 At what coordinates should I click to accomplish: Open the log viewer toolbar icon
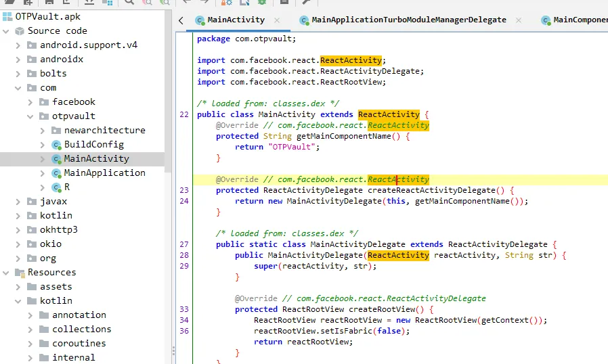click(x=284, y=2)
